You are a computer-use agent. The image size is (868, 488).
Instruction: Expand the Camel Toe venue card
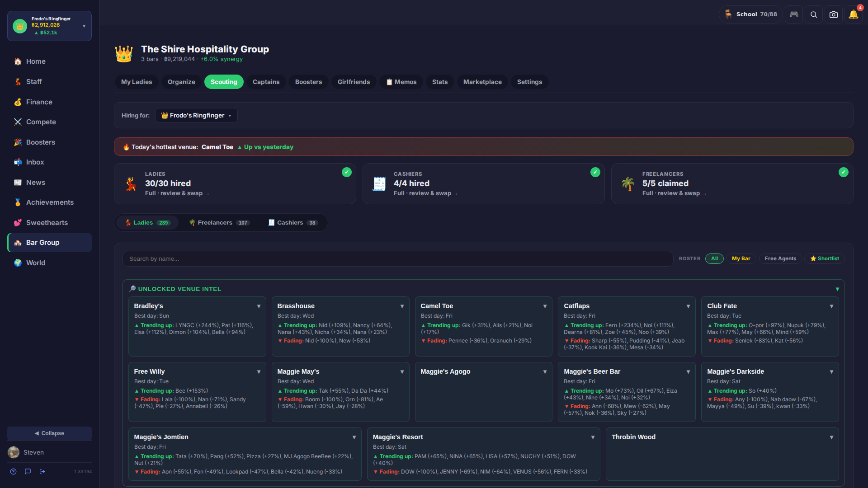pos(545,306)
